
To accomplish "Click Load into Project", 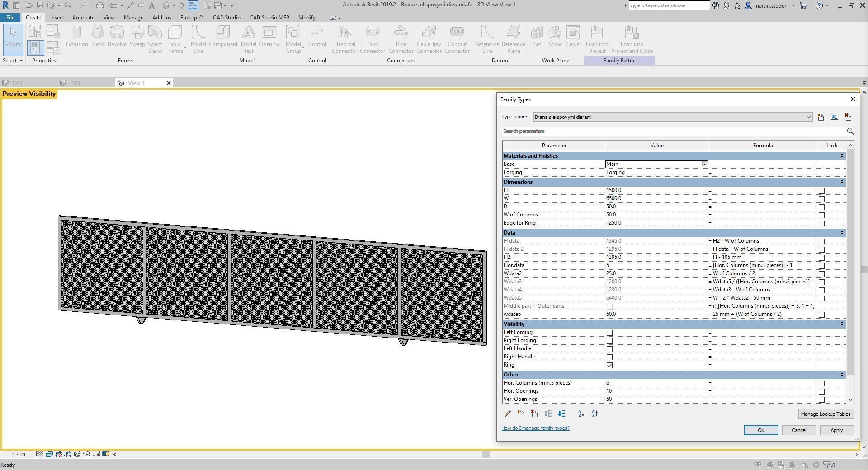I will 597,40.
